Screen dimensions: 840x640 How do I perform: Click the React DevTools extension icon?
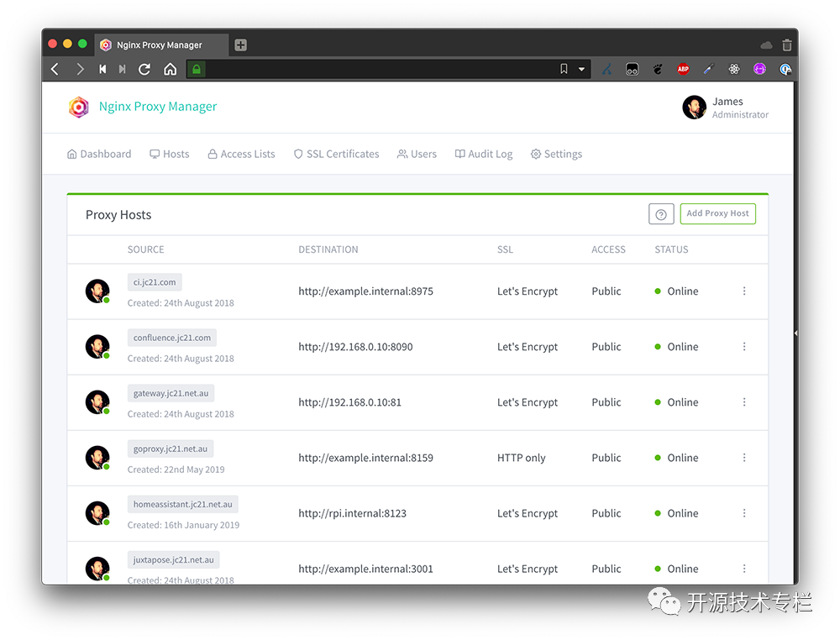pos(734,69)
